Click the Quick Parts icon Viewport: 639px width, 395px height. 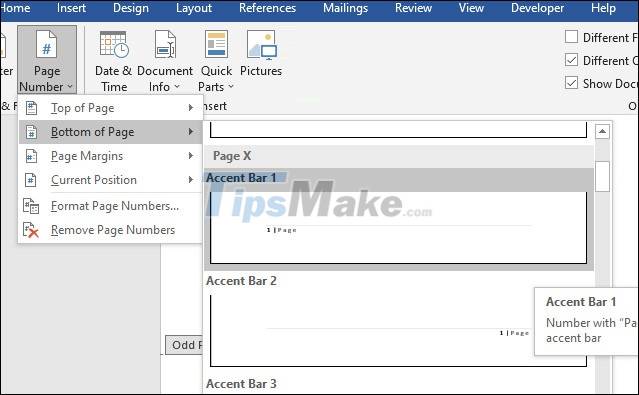coord(216,44)
